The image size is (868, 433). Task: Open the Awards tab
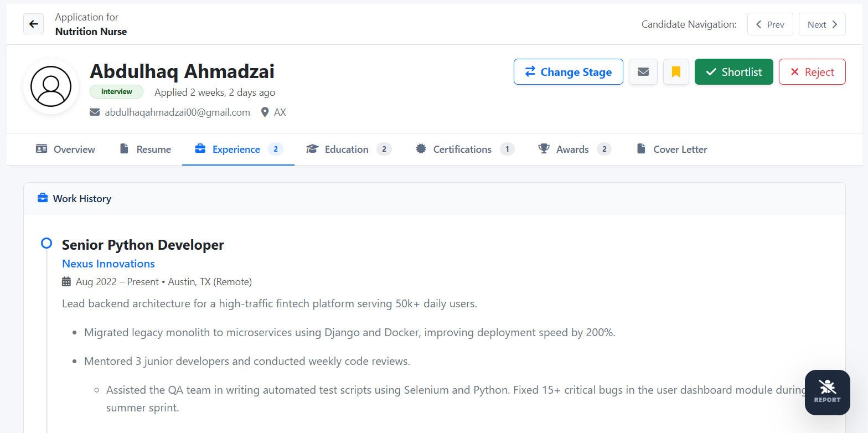(574, 149)
